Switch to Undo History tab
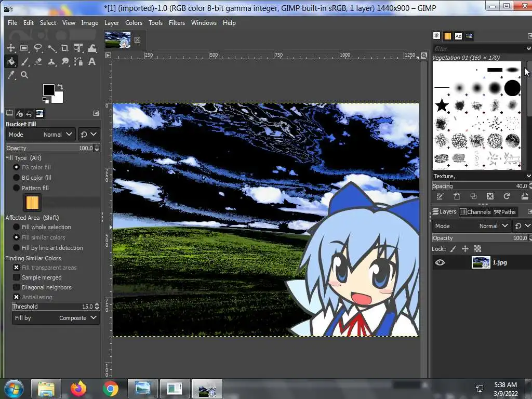The height and width of the screenshot is (399, 532). (29, 114)
